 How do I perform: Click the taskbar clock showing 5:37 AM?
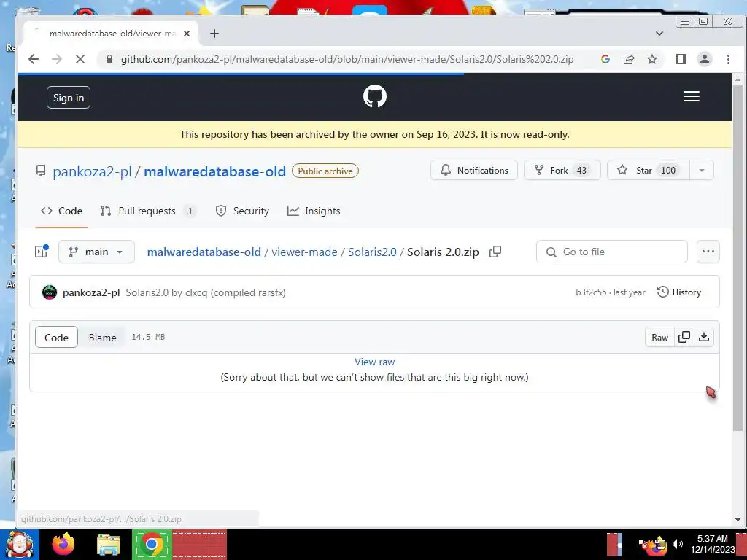coord(712,544)
